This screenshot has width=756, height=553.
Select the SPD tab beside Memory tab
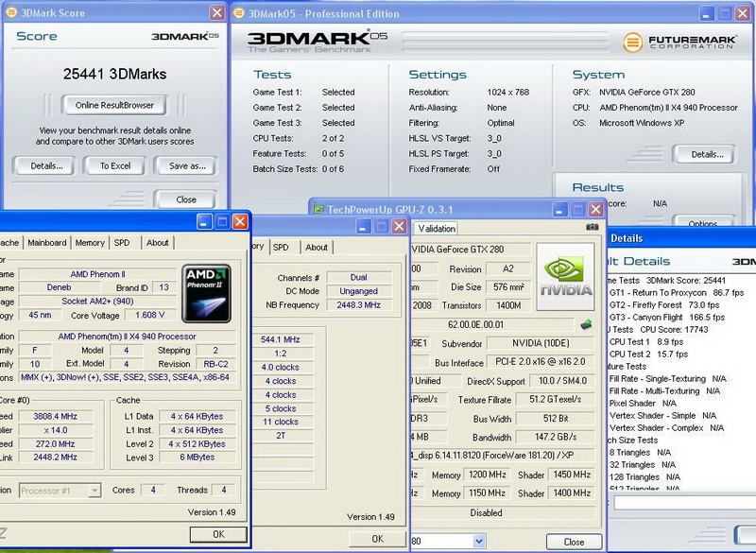[x=122, y=243]
